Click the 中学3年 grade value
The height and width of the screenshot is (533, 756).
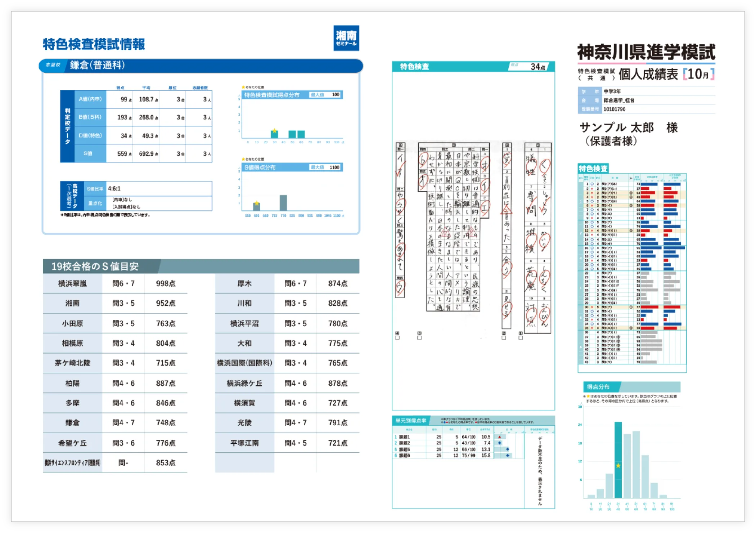(612, 91)
